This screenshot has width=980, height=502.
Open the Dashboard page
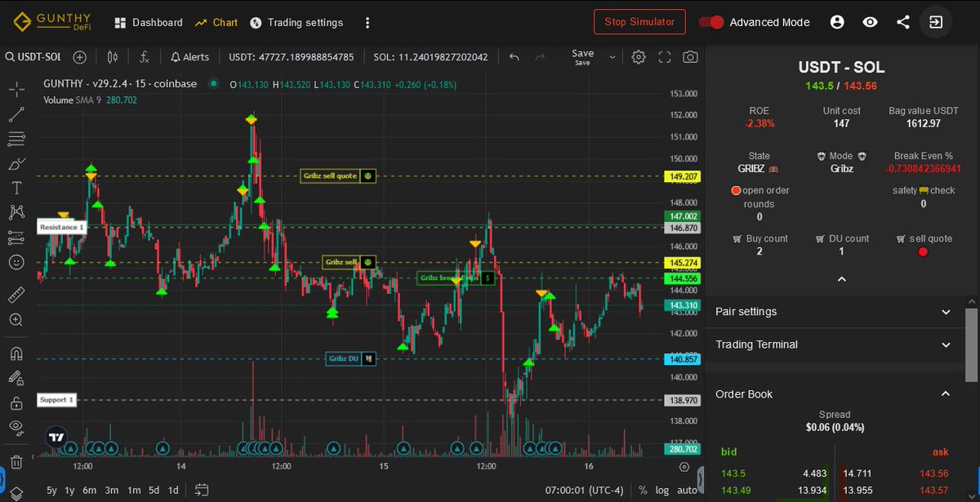(148, 22)
